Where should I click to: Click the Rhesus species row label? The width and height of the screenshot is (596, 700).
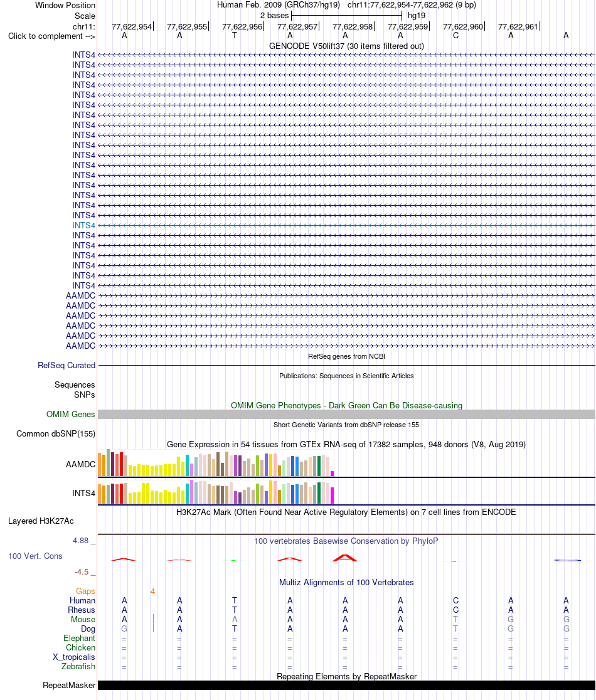pyautogui.click(x=82, y=610)
